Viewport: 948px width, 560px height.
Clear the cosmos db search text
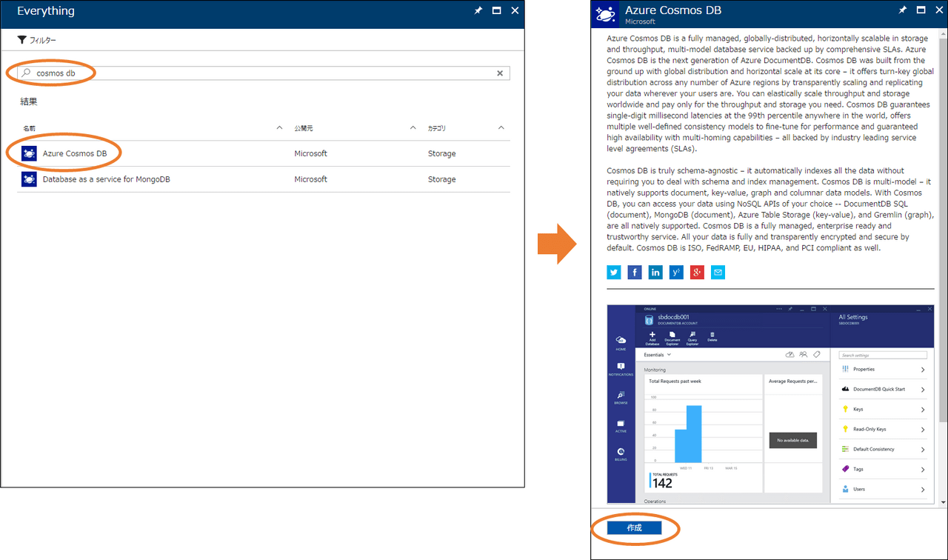(500, 73)
